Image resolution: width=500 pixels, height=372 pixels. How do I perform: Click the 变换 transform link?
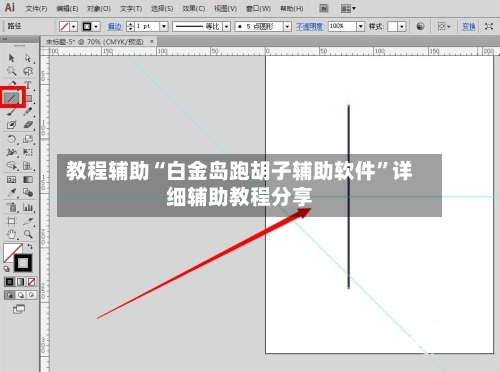point(469,26)
